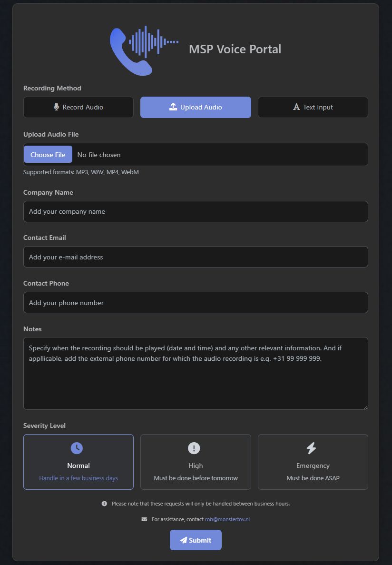Click the Choose File button

pyautogui.click(x=48, y=154)
